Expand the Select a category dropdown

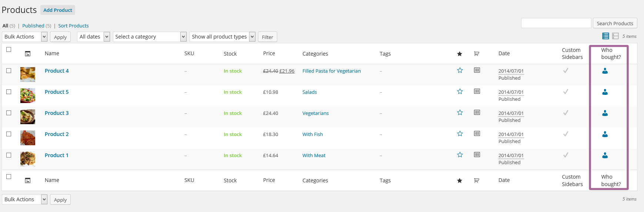click(150, 37)
